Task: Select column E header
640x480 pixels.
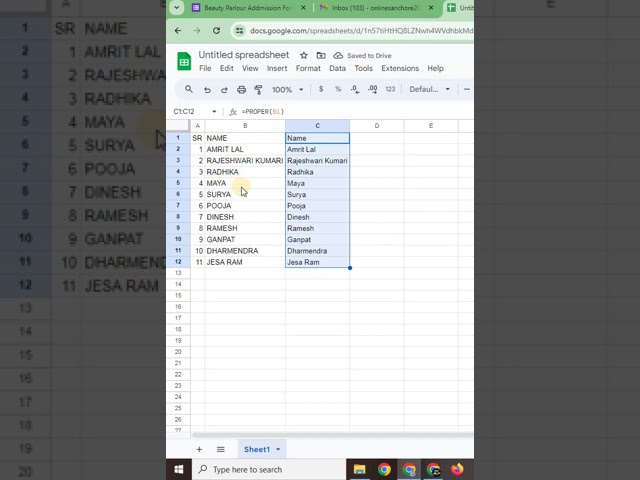Action: pos(431,126)
